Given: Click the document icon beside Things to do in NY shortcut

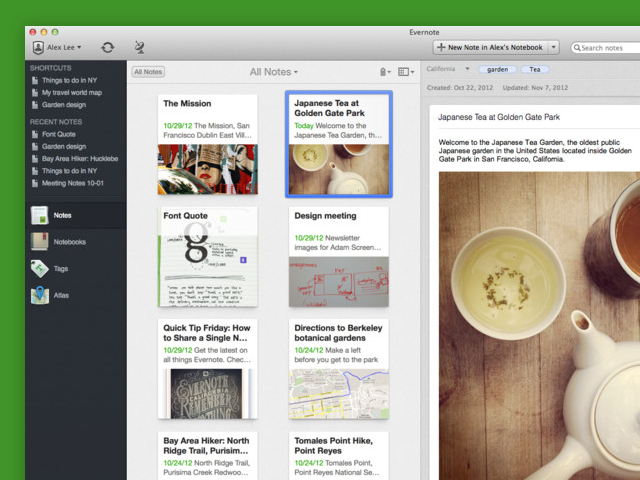Looking at the screenshot, I should click(35, 80).
